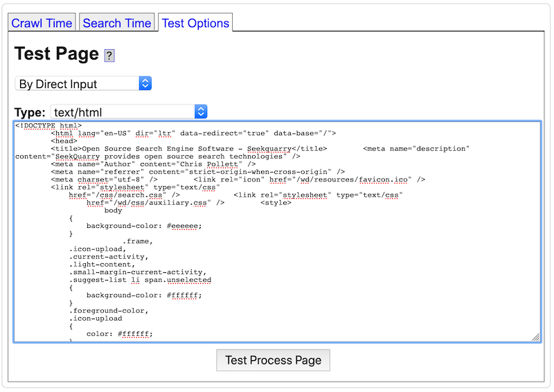Open the Test Page help icon

point(109,55)
